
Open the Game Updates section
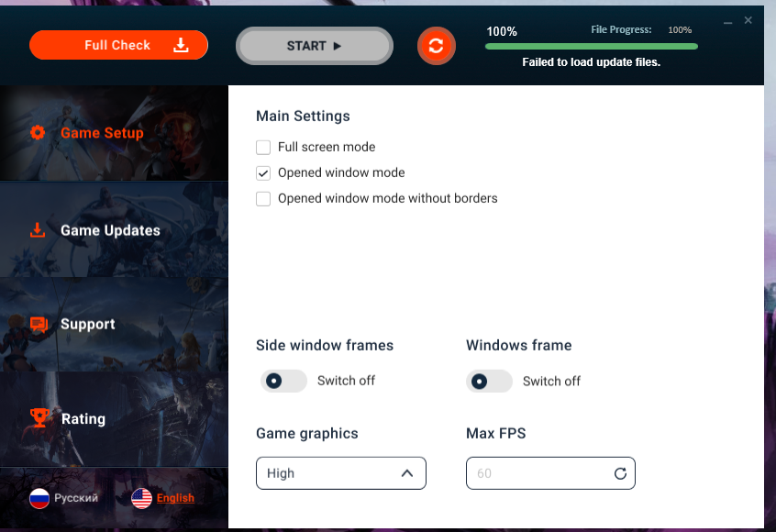coord(114,230)
